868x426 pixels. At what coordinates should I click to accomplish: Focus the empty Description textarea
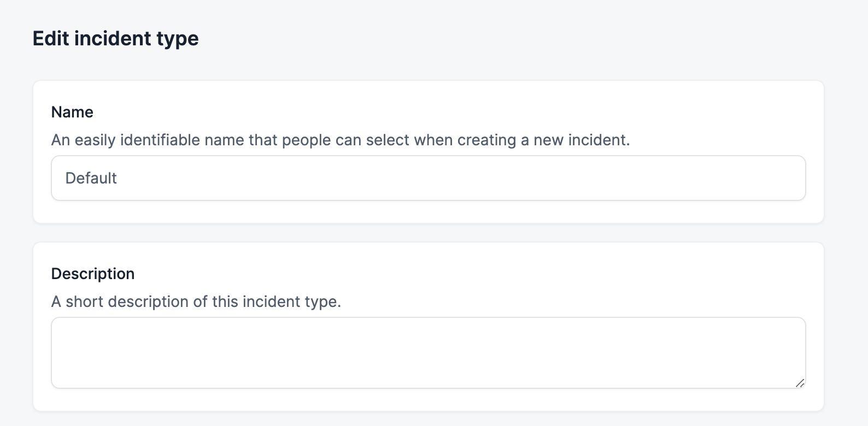428,353
